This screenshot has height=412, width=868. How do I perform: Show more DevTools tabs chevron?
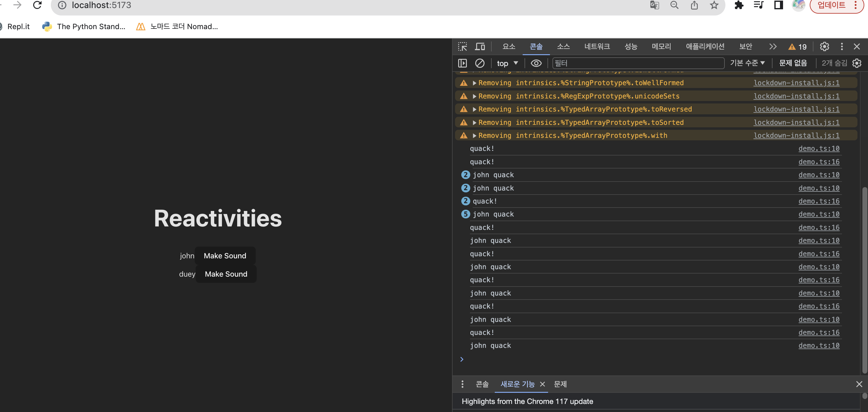pyautogui.click(x=773, y=46)
